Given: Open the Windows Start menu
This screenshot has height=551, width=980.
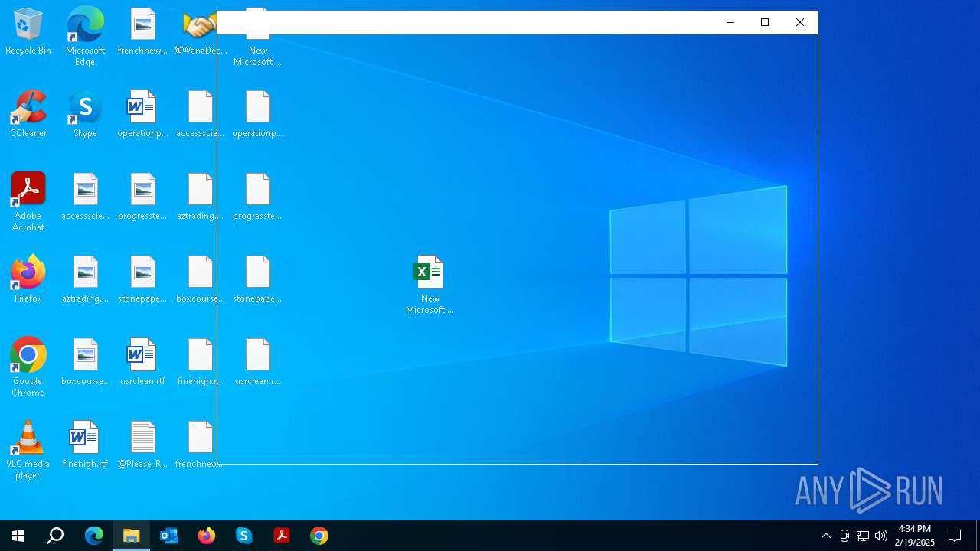Looking at the screenshot, I should coord(18,536).
